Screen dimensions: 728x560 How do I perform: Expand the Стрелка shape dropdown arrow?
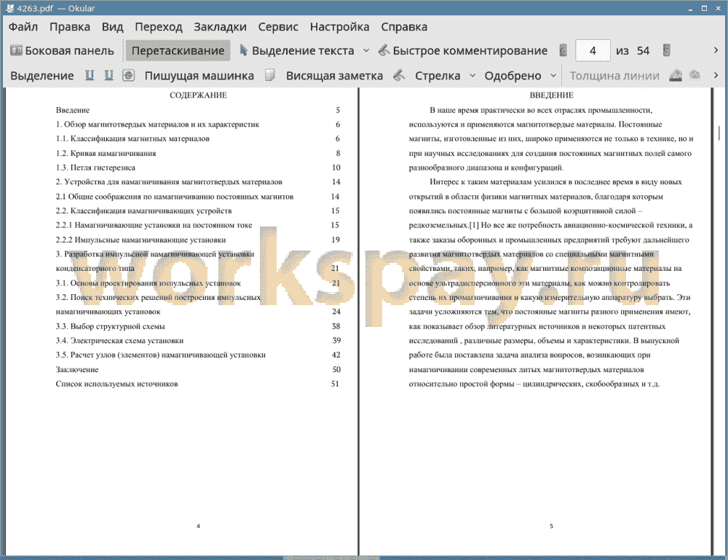[x=472, y=76]
